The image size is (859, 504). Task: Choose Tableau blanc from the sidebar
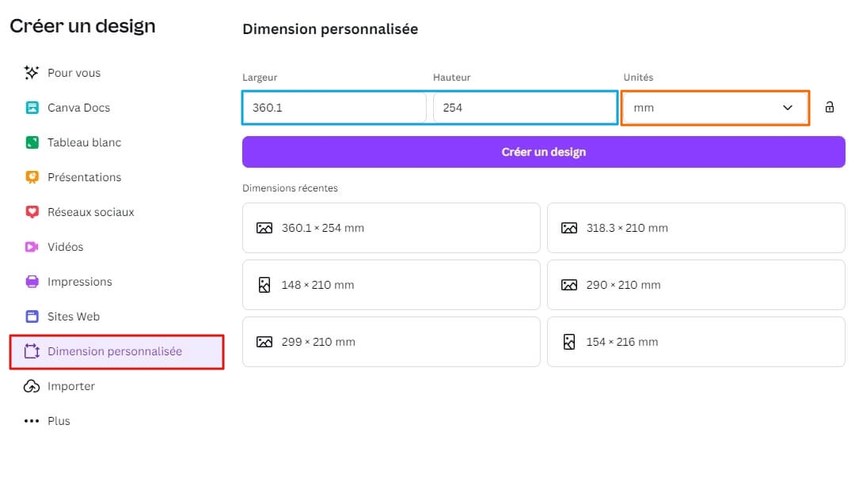coord(116,143)
